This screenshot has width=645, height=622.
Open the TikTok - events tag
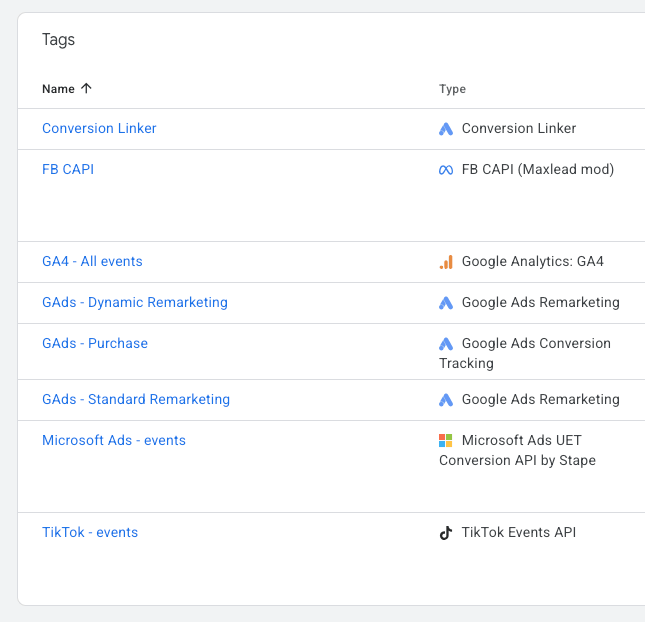point(90,532)
